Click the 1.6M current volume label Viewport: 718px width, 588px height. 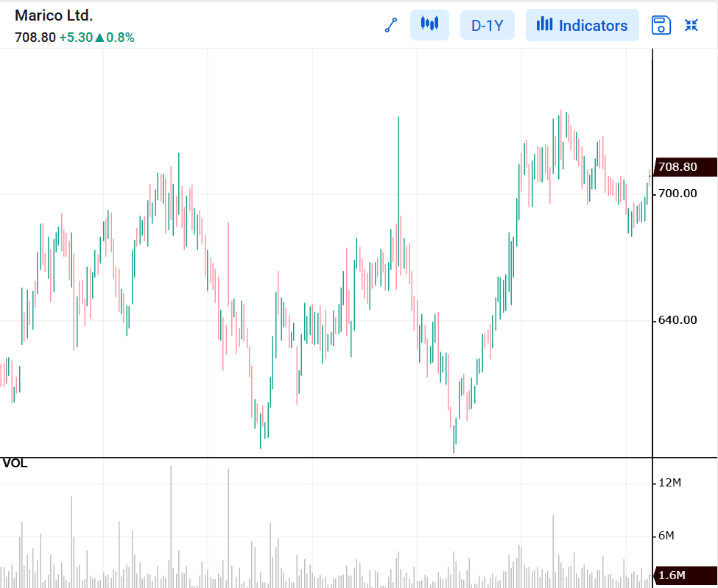[x=685, y=575]
